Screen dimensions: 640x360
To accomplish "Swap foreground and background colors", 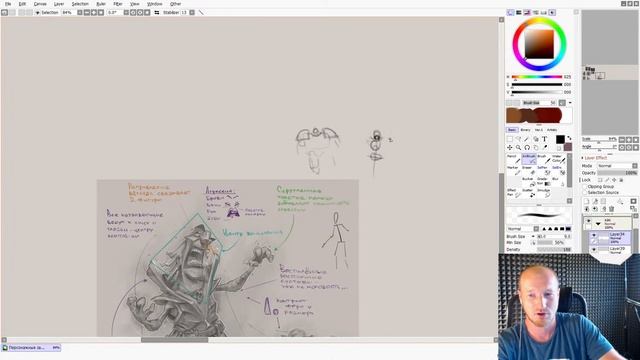I will 569,139.
